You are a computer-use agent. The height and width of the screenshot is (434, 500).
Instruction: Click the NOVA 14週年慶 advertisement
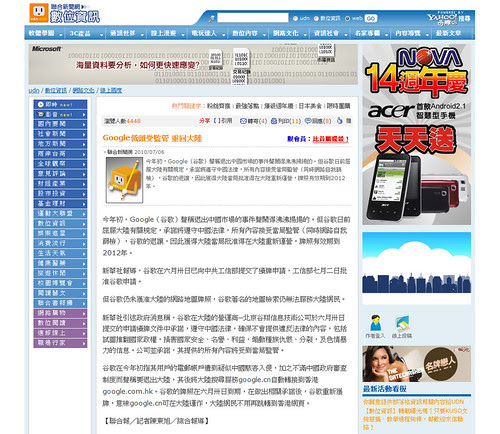point(417,71)
